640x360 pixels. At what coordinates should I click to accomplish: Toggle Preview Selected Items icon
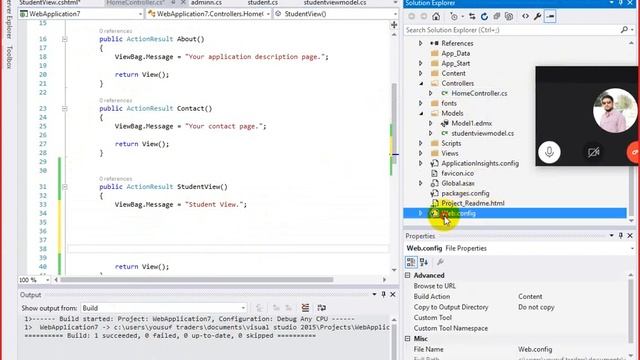pyautogui.click(x=550, y=16)
